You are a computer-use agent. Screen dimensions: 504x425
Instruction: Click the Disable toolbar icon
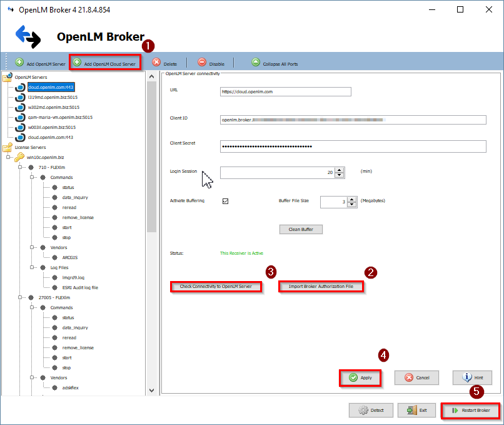(202, 63)
